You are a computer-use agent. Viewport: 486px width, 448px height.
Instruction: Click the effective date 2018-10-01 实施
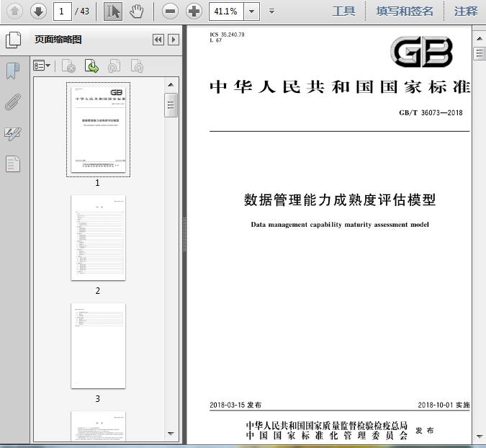tap(444, 405)
